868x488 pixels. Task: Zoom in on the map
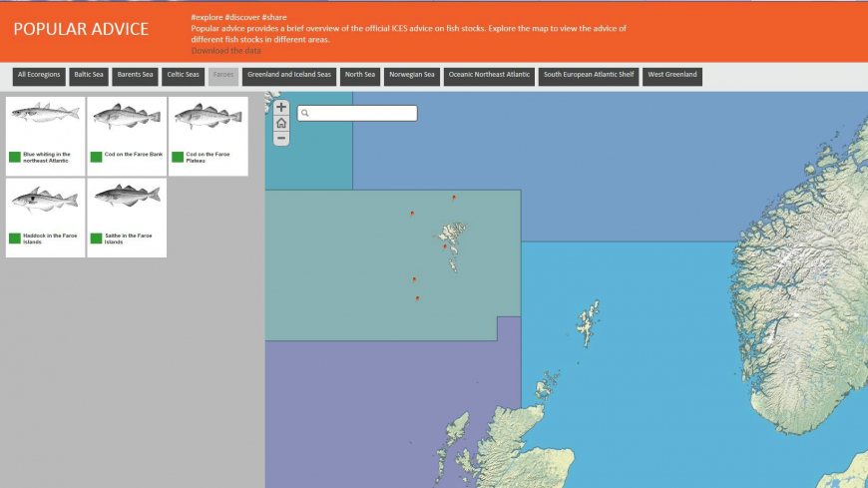pos(281,108)
